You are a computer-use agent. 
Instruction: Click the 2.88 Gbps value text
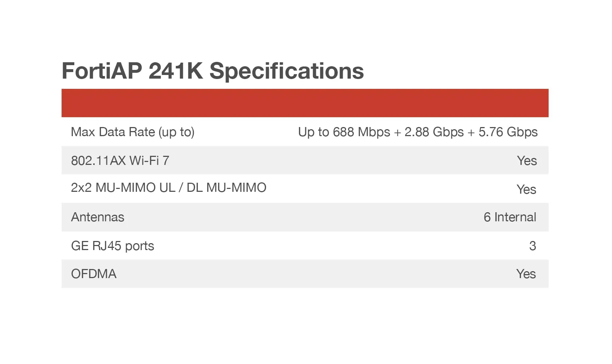coord(434,132)
